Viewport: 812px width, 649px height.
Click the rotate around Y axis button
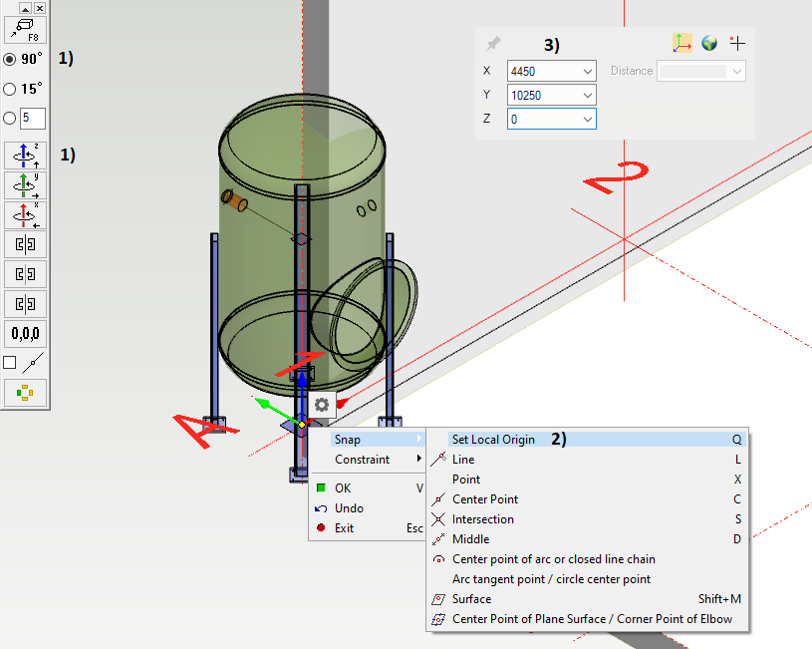[x=25, y=184]
